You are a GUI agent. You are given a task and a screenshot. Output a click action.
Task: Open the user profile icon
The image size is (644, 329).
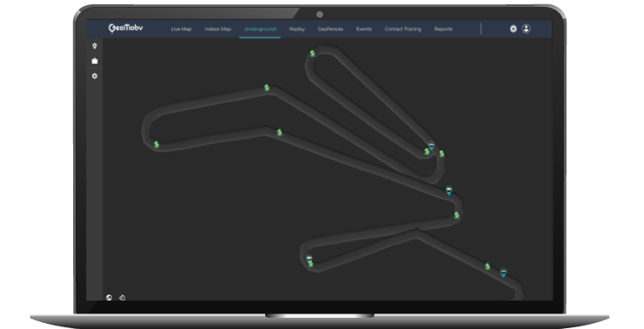click(x=526, y=28)
